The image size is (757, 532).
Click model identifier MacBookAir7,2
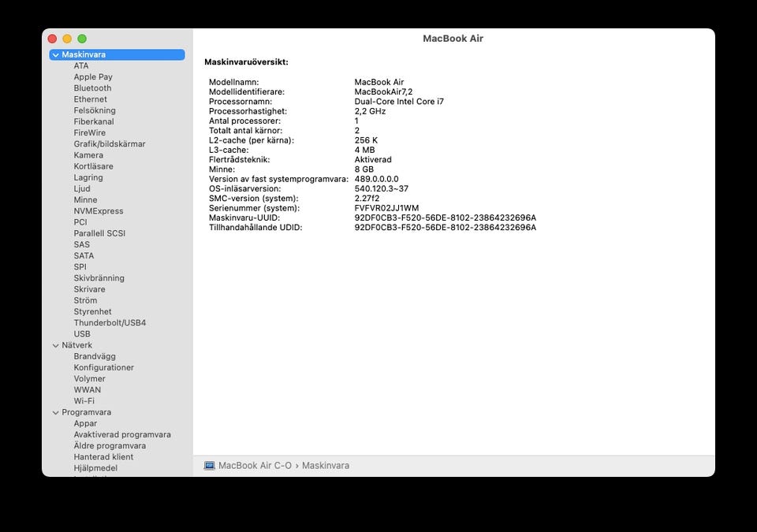click(383, 91)
